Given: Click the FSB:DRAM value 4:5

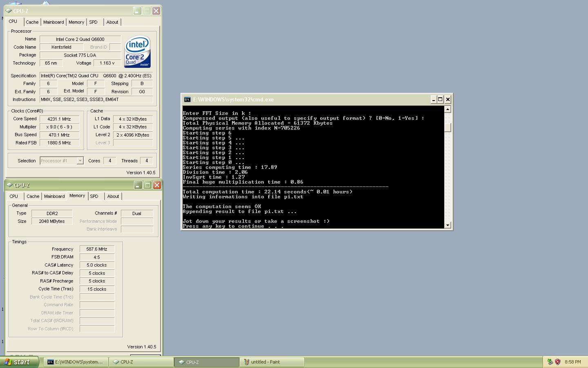Looking at the screenshot, I should [97, 257].
